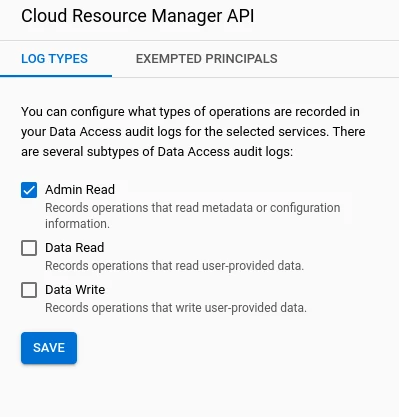Switch to the Exempted Principals tab
Screen dimensions: 399x417
(207, 59)
